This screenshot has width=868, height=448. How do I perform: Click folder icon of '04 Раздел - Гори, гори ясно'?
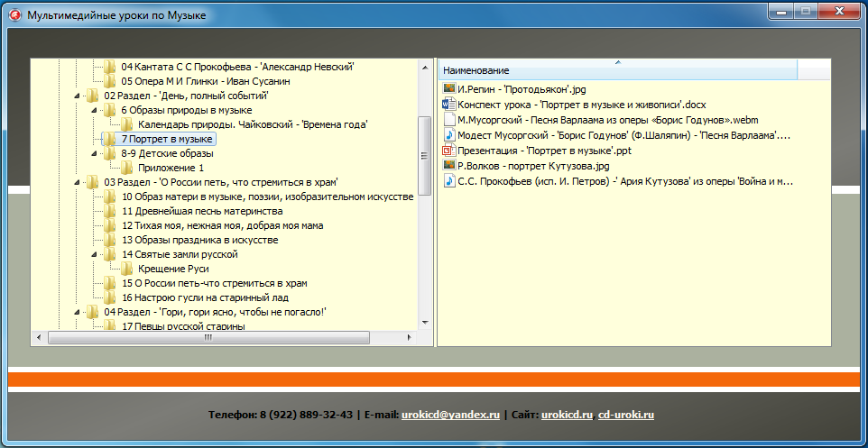pyautogui.click(x=92, y=312)
